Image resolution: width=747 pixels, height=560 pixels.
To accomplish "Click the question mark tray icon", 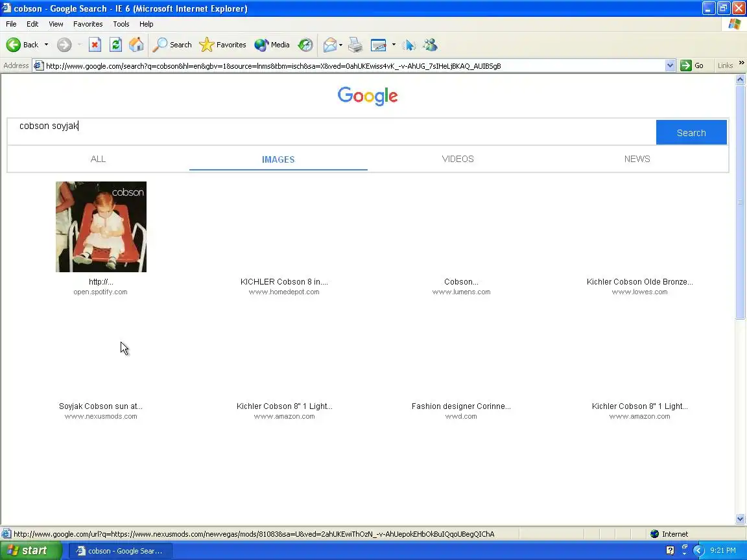I will [x=670, y=550].
